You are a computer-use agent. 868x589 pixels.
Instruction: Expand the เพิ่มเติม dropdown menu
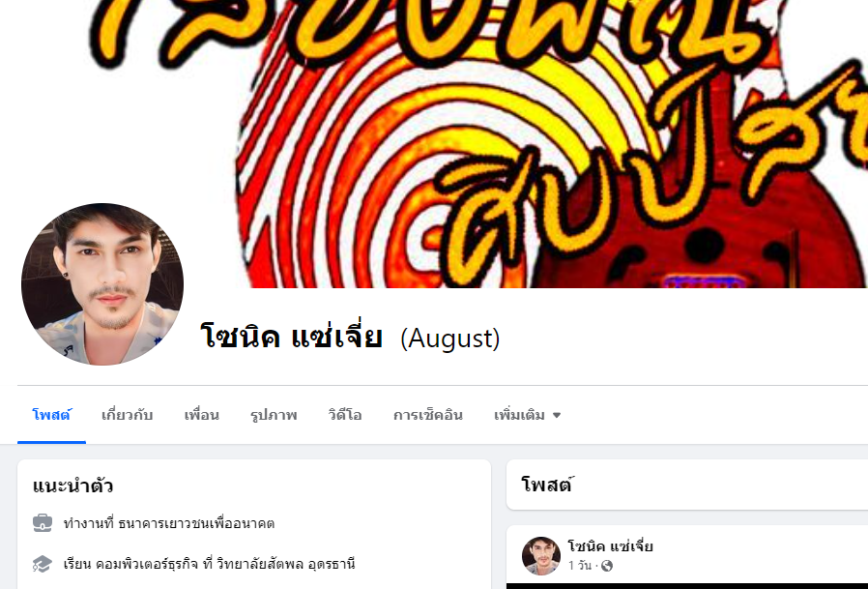tap(527, 415)
